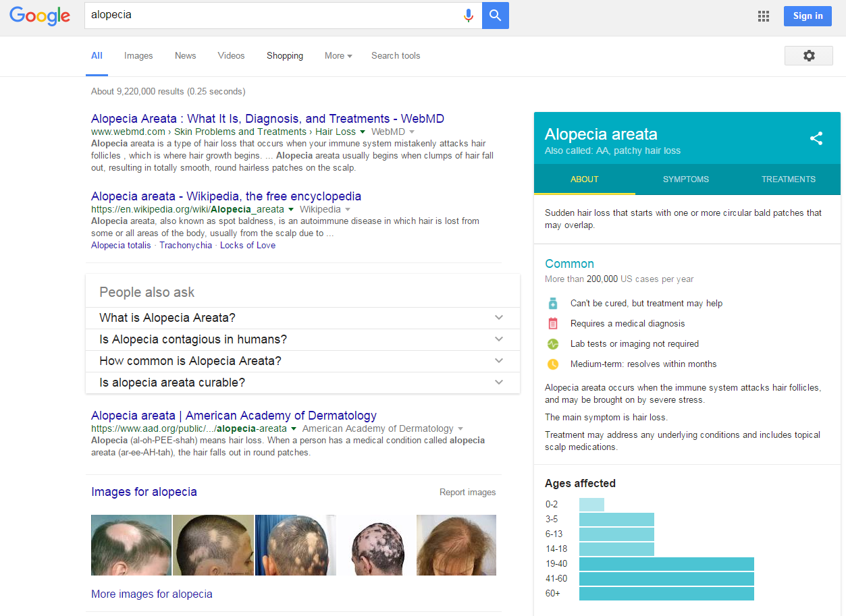Switch to TREATMENTS tab in knowledge panel
Viewport: 846px width, 616px height.
tap(789, 179)
